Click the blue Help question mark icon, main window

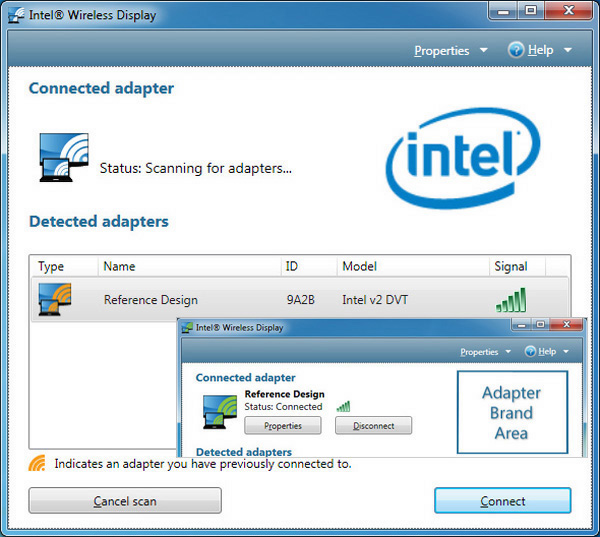click(x=516, y=50)
